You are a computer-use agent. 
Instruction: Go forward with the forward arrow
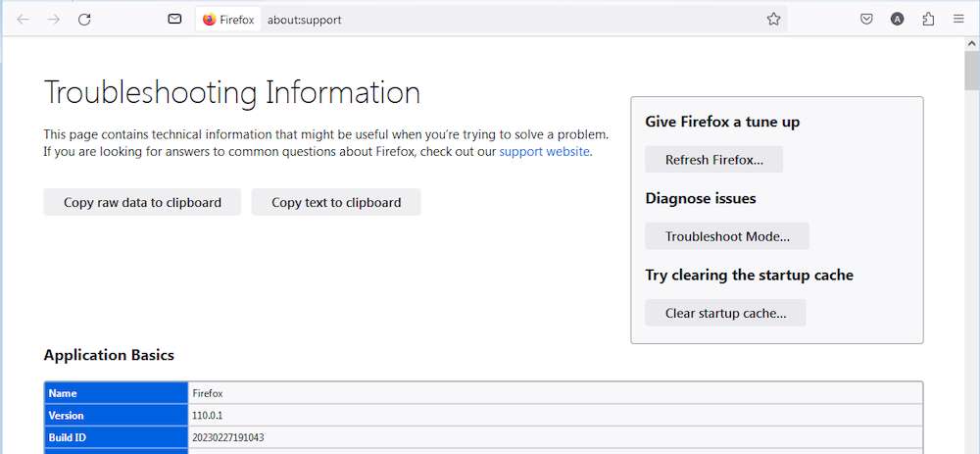click(x=54, y=20)
